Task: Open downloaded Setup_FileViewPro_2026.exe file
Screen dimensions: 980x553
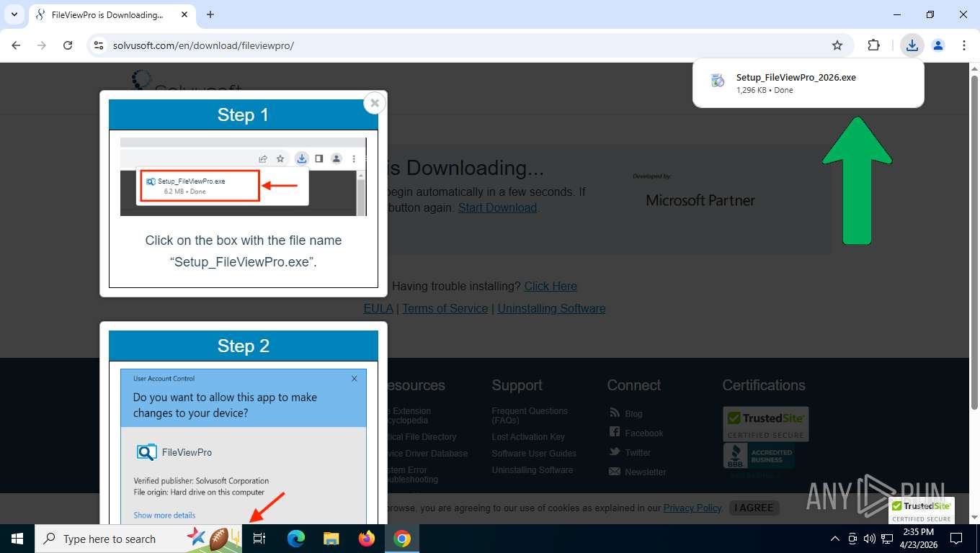Action: click(808, 83)
